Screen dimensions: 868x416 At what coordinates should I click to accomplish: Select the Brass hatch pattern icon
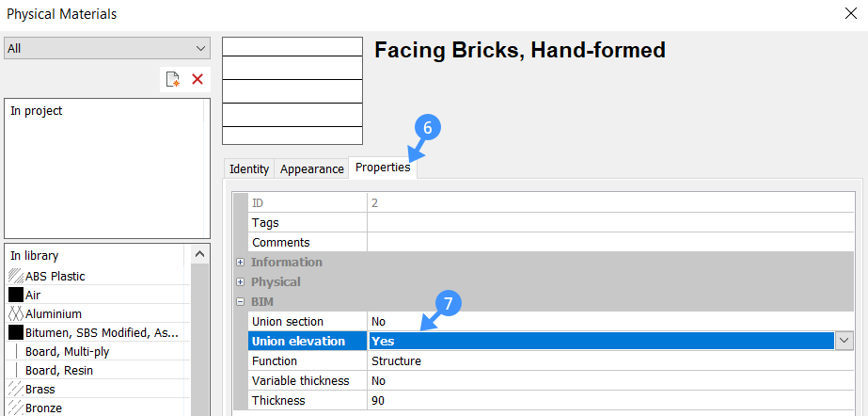16,389
